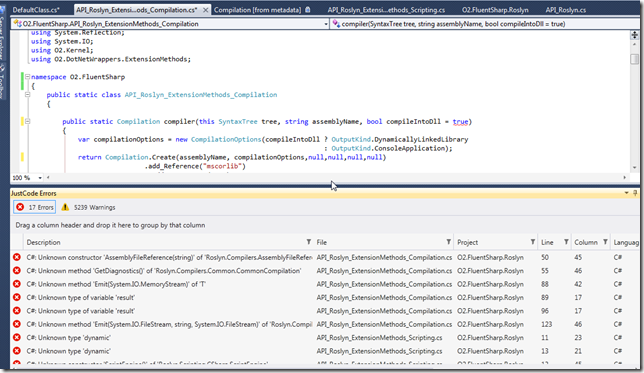
Task: Pin the JustCode Errors panel
Action: click(x=635, y=193)
